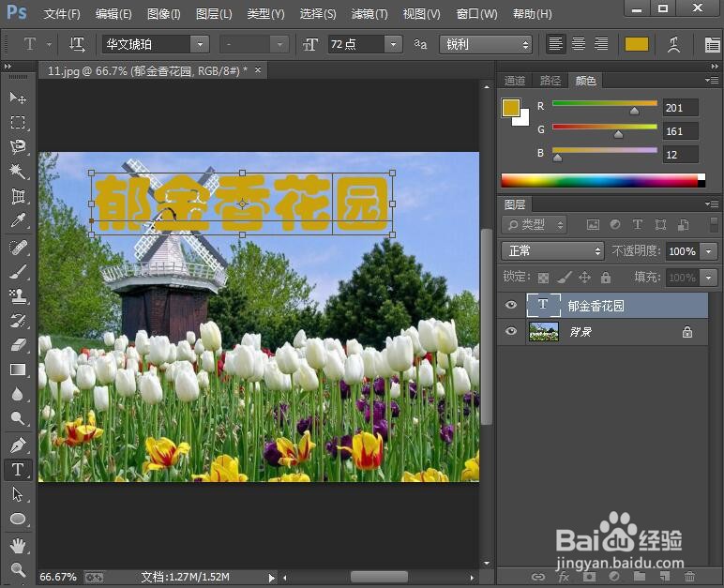Select the Brush tool
The image size is (724, 588).
tap(18, 272)
